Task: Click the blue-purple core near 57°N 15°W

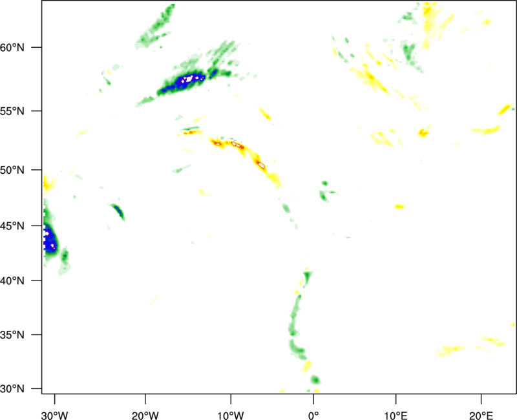Action: (x=189, y=80)
